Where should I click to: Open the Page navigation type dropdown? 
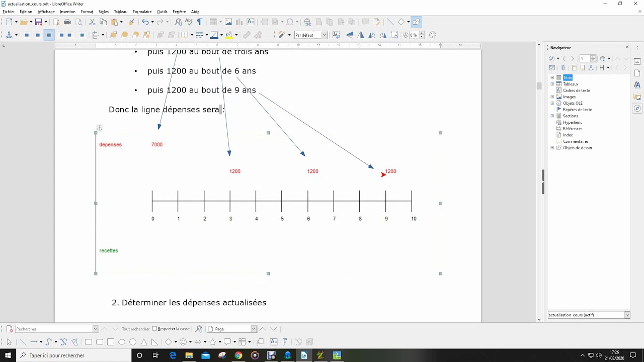click(254, 329)
